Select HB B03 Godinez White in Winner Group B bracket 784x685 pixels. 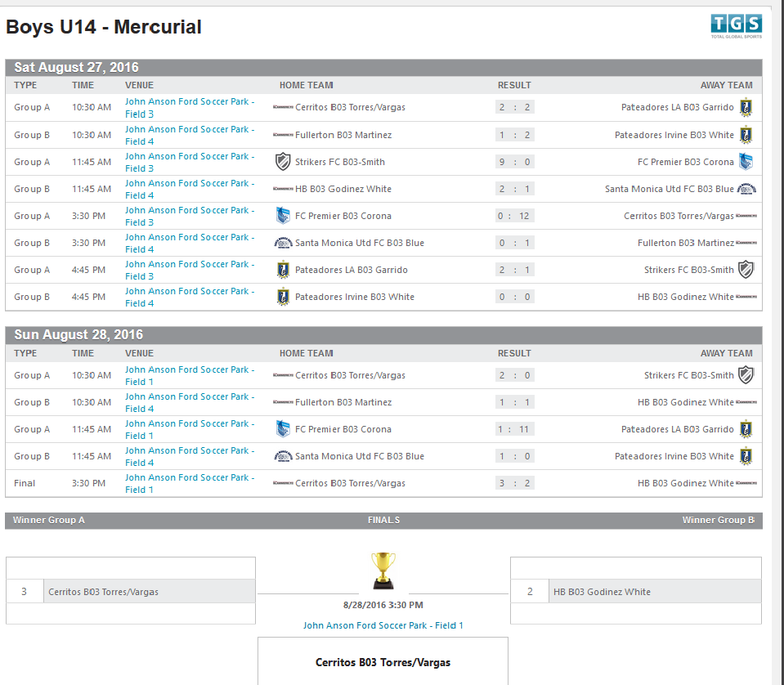point(602,592)
